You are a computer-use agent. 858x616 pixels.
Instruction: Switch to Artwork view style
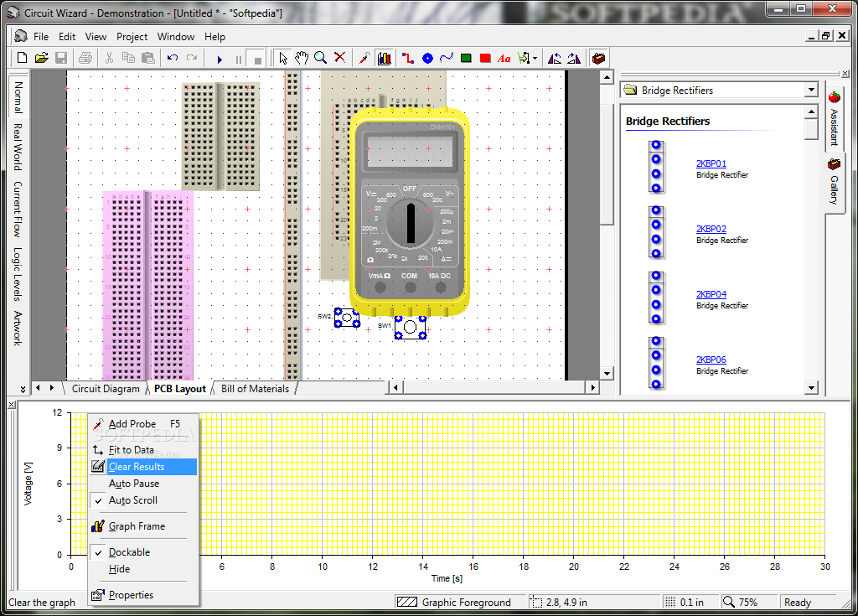18,329
